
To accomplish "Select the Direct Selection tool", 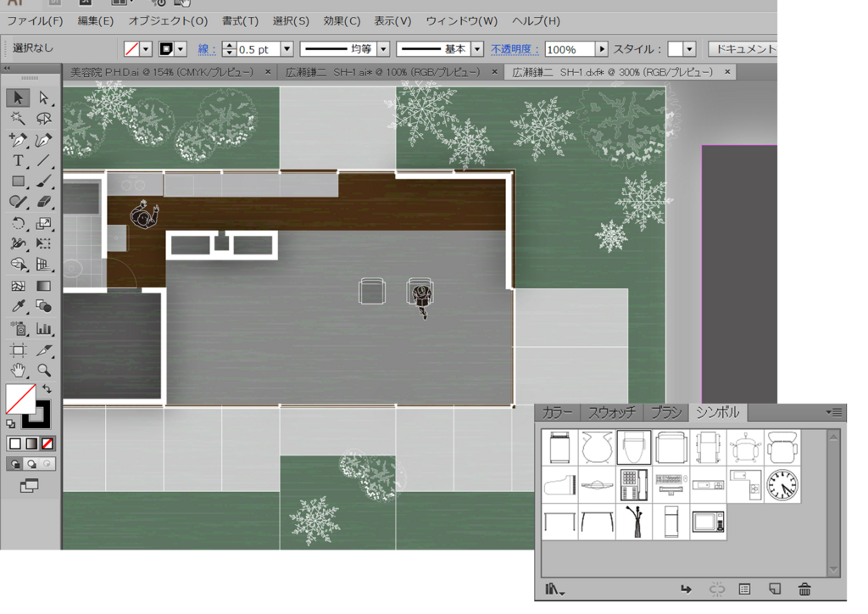I will pyautogui.click(x=44, y=98).
